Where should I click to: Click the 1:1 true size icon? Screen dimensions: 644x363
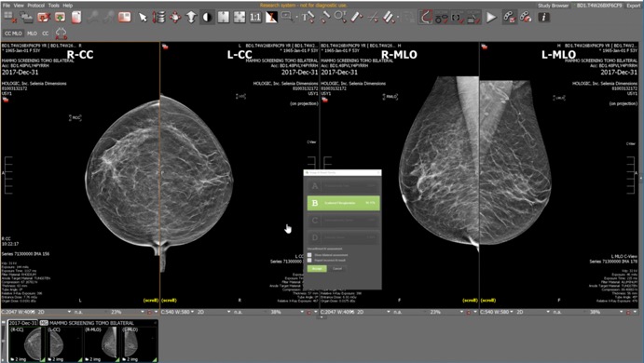[x=255, y=18]
